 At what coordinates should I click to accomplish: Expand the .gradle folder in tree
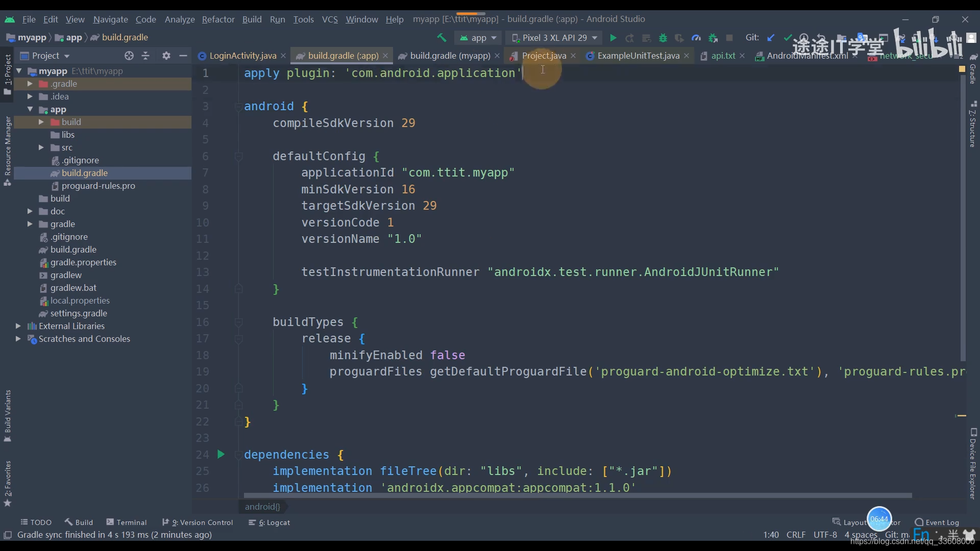pos(30,84)
